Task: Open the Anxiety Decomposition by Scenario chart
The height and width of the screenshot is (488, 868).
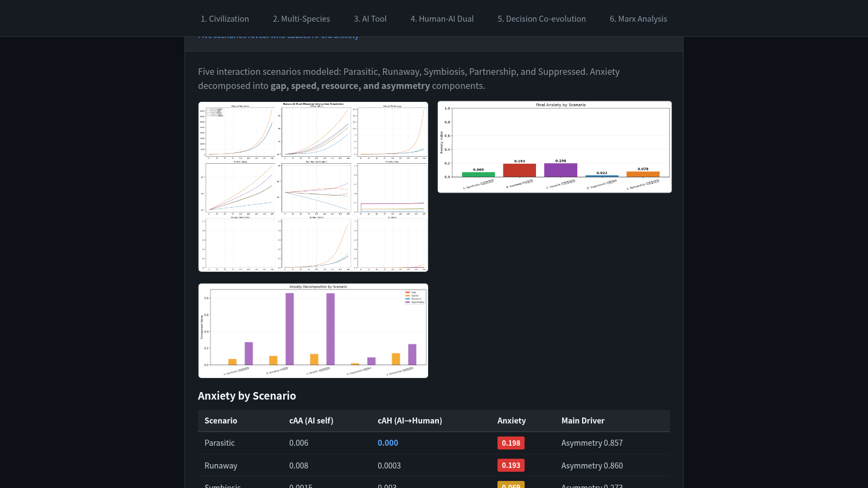Action: [313, 331]
